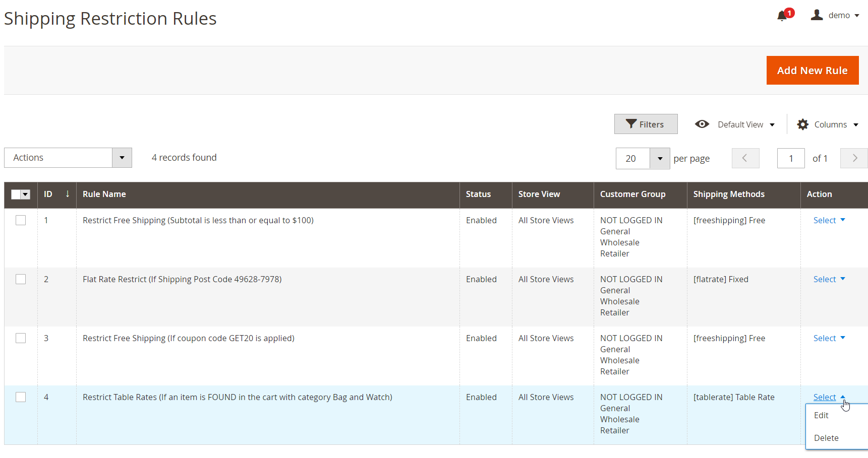Open the header multi-select checkbox dropdown
Viewport: 868px width, 458px height.
pos(26,194)
